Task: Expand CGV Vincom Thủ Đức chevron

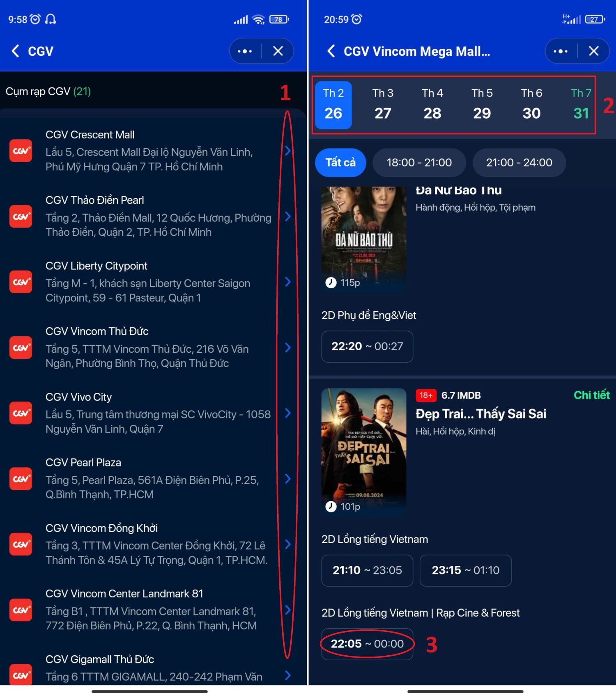Action: point(288,348)
